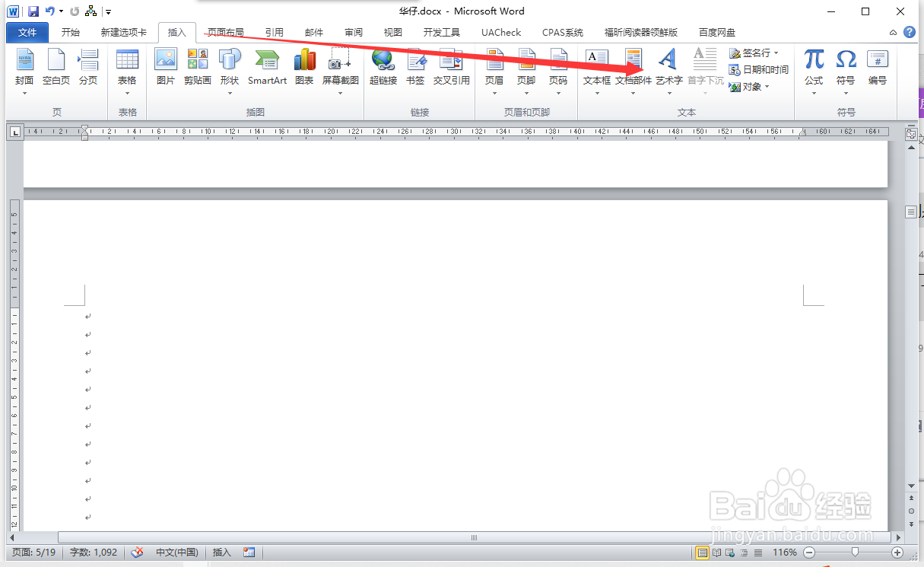Open Customize Quick Access Toolbar dropdown
Viewport: 924px width, 567px height.
(108, 12)
